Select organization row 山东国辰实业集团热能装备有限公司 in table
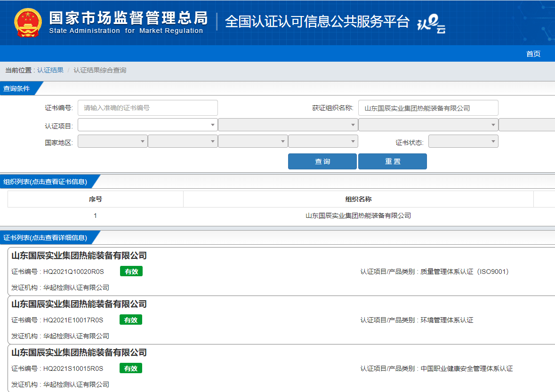The width and height of the screenshot is (555, 392). (x=358, y=216)
